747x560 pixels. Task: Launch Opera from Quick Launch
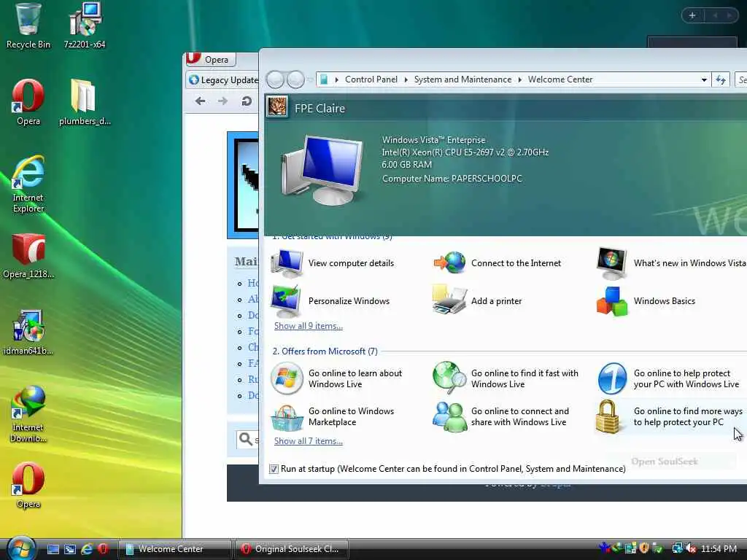click(x=103, y=549)
